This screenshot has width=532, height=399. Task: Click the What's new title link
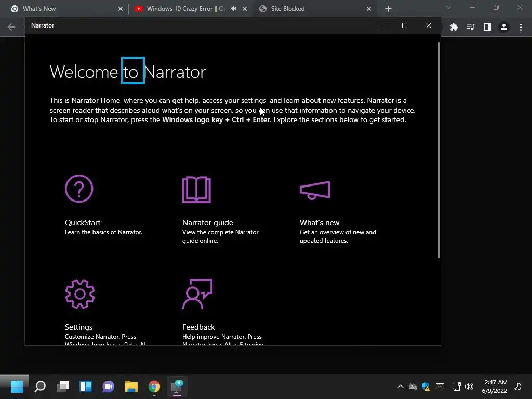tap(320, 222)
